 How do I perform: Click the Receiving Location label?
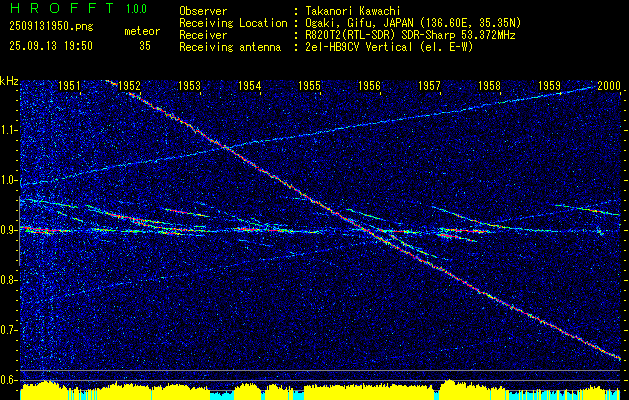click(233, 23)
